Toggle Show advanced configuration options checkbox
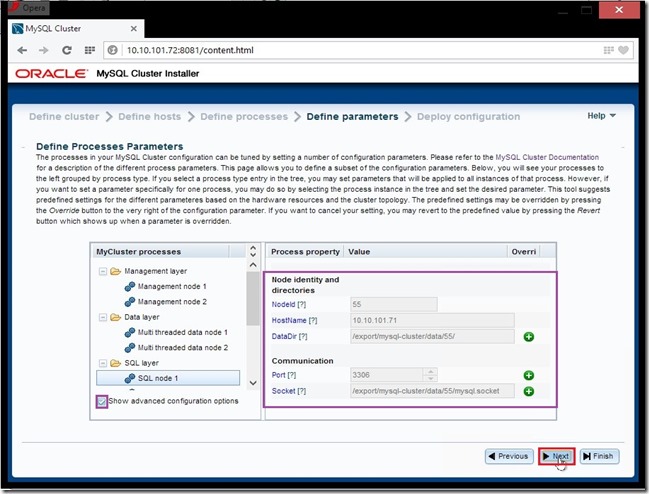This screenshot has width=649, height=494. (101, 401)
